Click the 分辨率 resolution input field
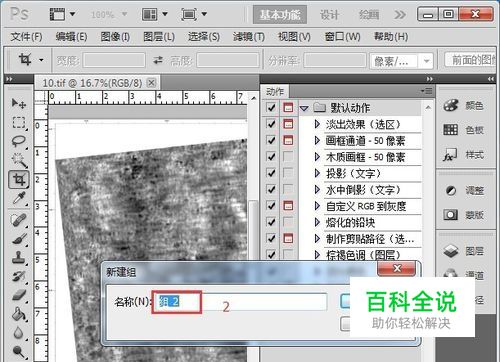 tap(335, 61)
